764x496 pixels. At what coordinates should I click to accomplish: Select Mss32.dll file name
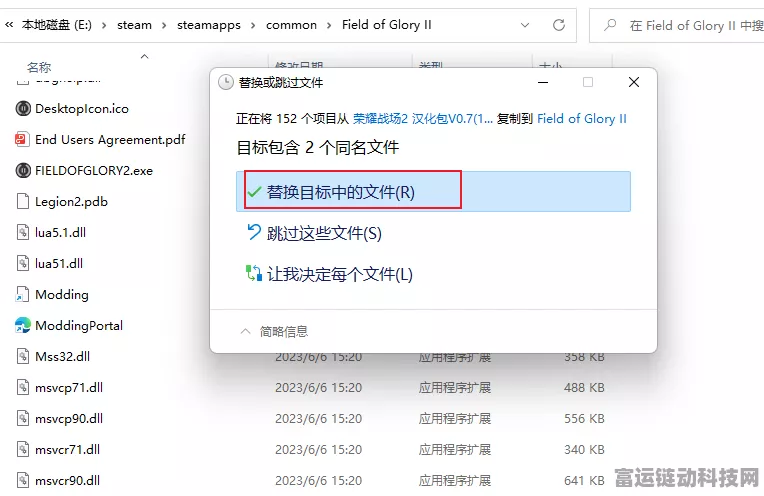62,357
